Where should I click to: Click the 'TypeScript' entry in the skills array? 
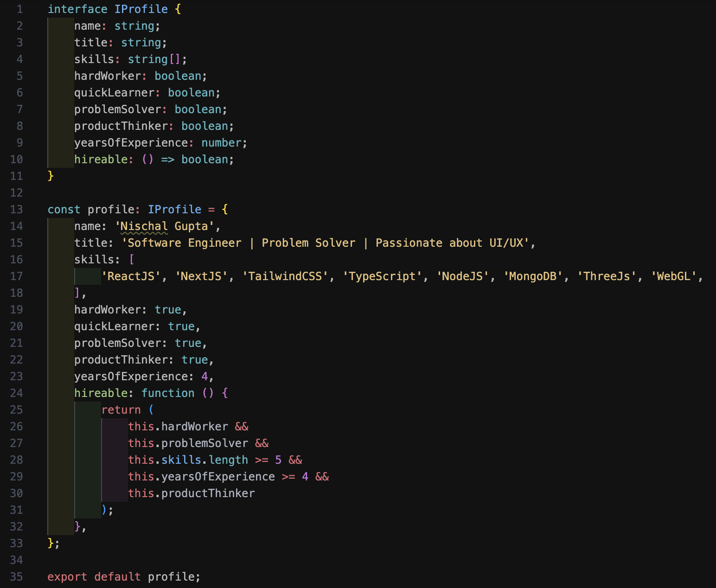pos(382,276)
